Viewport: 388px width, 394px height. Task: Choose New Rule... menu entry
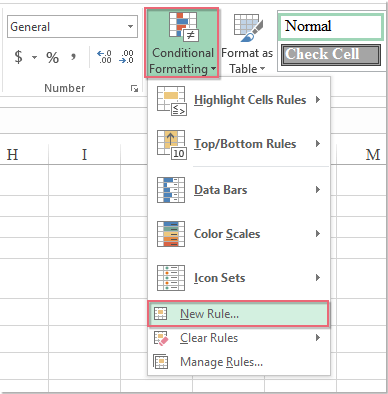[x=239, y=314]
